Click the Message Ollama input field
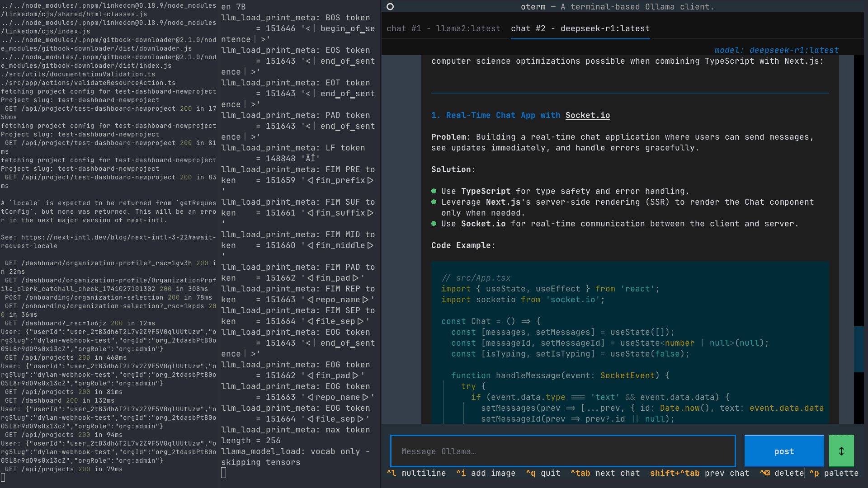The width and height of the screenshot is (868, 488). click(562, 451)
